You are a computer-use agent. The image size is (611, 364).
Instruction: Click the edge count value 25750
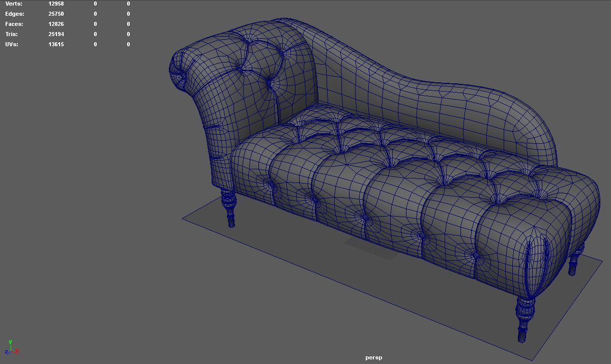[56, 14]
